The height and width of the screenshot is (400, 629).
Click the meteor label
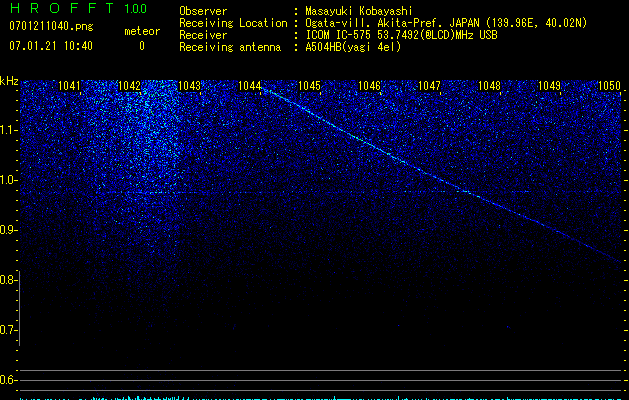[x=142, y=31]
